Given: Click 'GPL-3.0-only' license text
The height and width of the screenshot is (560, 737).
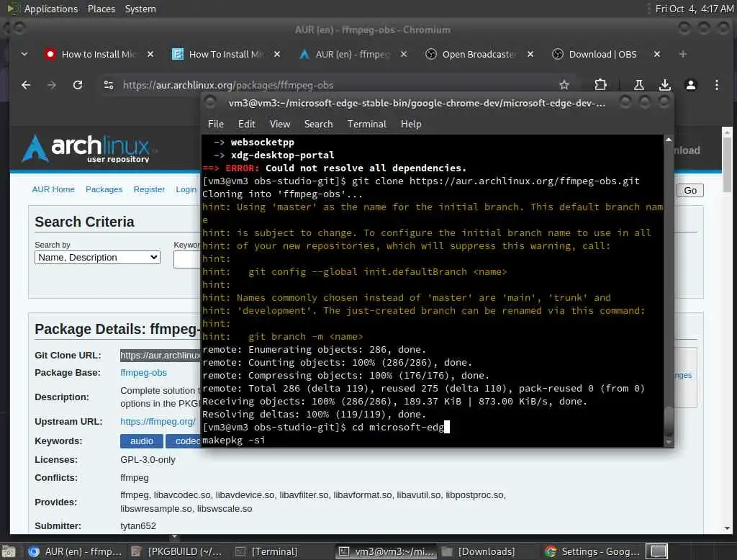Looking at the screenshot, I should (x=148, y=460).
